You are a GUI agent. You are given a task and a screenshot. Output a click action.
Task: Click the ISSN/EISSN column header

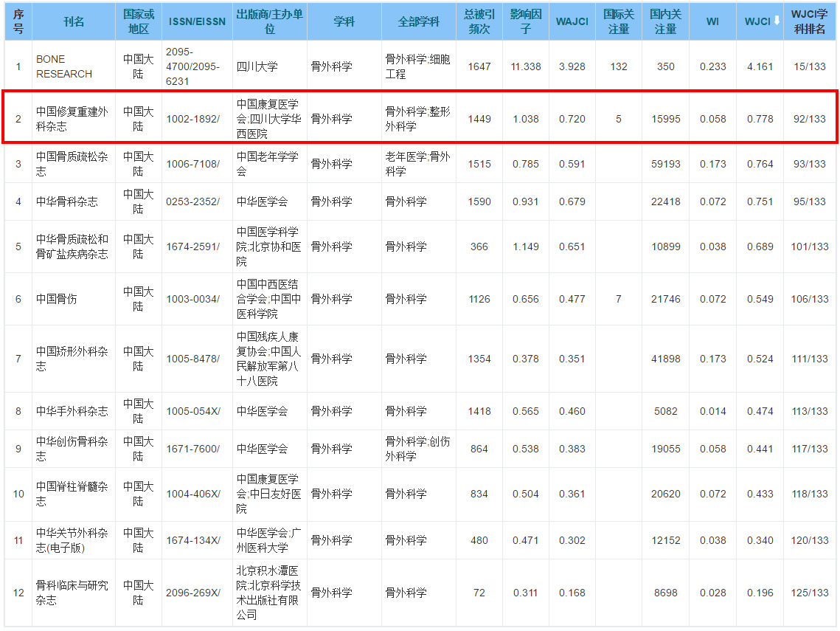tap(197, 21)
